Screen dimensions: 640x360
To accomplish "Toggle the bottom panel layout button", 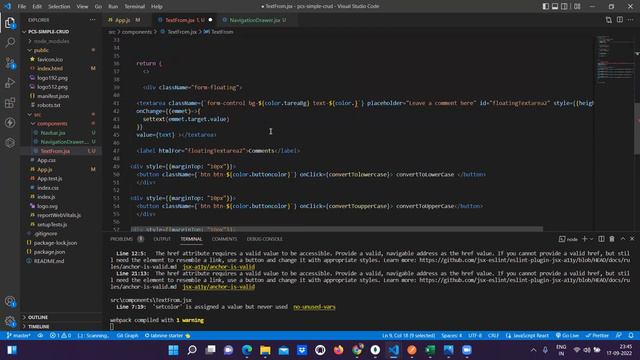I will [555, 6].
